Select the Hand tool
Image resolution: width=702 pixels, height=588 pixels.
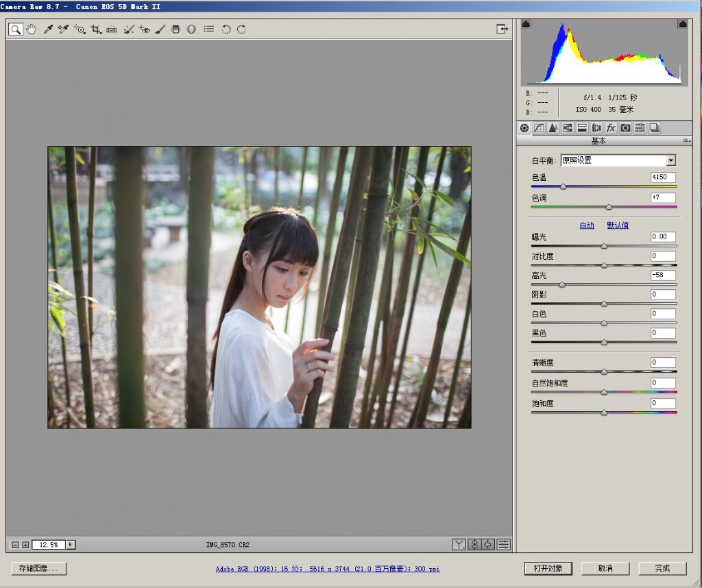pos(31,29)
